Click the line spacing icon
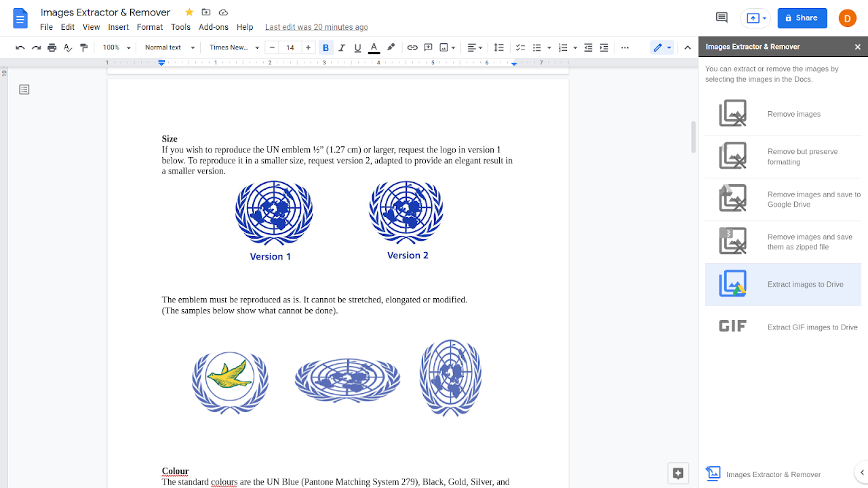This screenshot has height=488, width=868. click(x=498, y=47)
